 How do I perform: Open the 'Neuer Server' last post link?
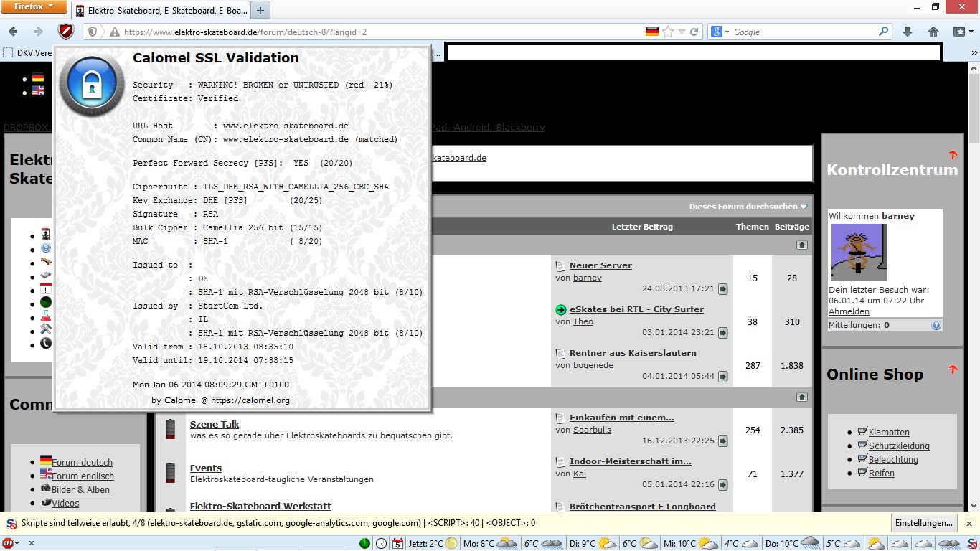[600, 265]
